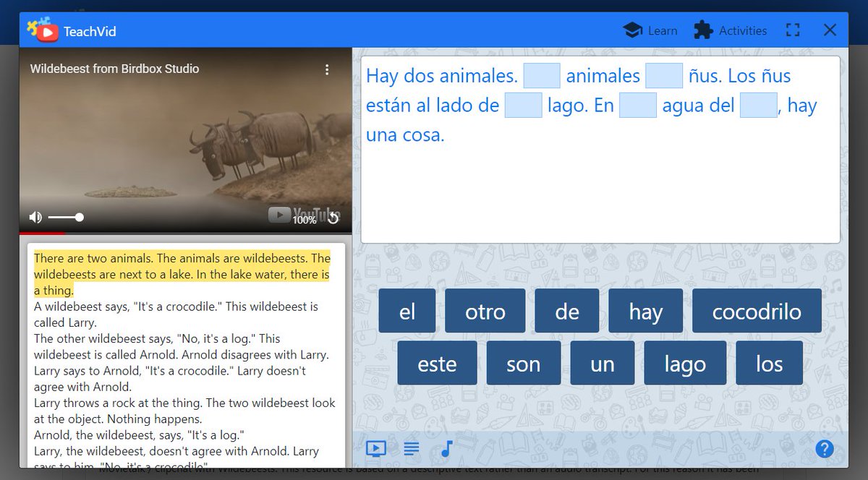Enter fullscreen with the expand icon
This screenshot has height=480, width=868.
[x=793, y=30]
